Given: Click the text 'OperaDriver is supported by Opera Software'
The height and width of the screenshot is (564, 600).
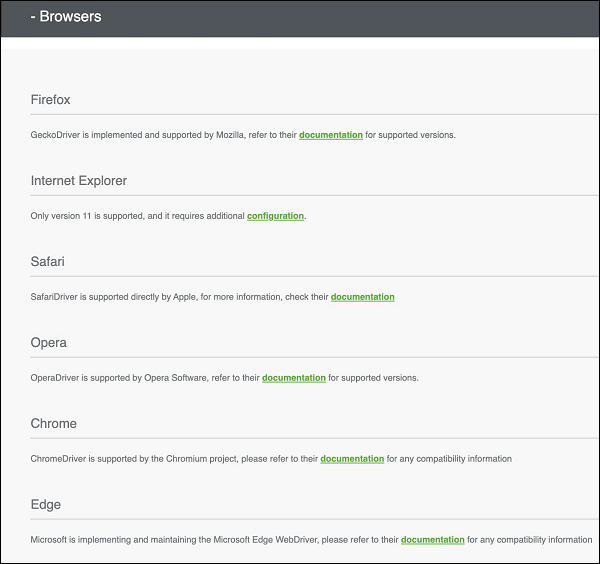Looking at the screenshot, I should 120,378.
